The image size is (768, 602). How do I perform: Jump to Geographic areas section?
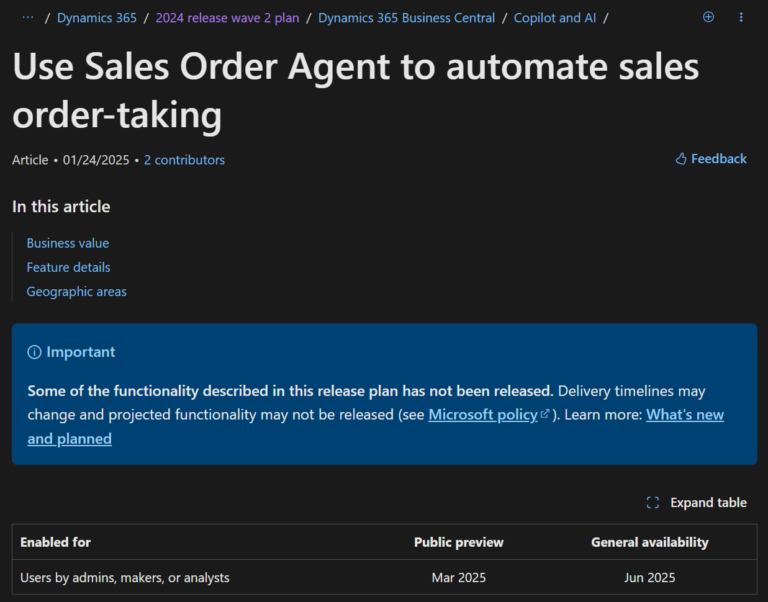[76, 292]
